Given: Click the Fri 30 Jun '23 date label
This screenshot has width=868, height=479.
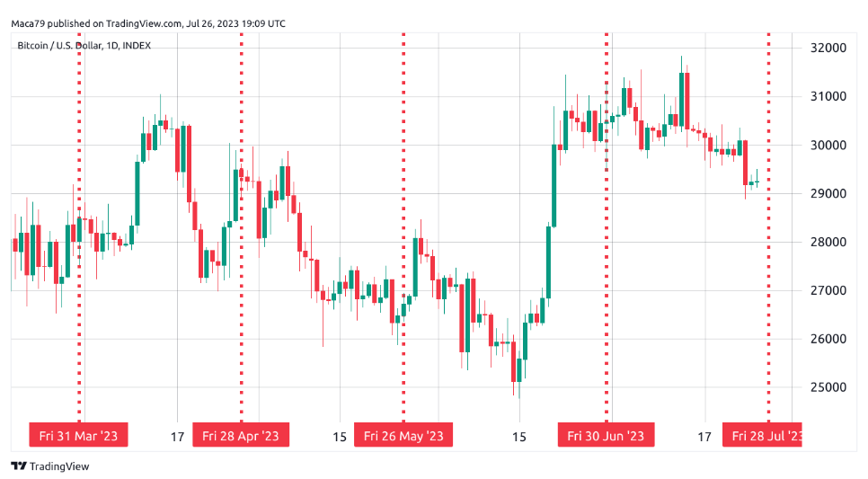Looking at the screenshot, I should (606, 436).
